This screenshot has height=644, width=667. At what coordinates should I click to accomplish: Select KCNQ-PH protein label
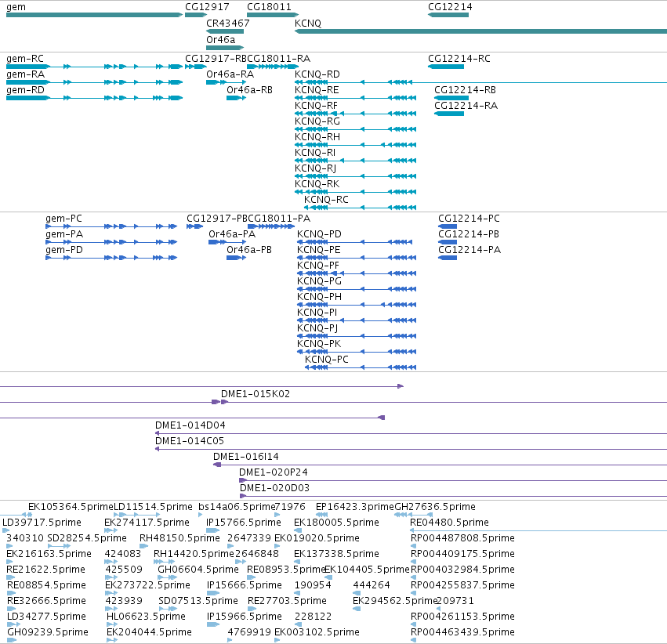pyautogui.click(x=320, y=296)
